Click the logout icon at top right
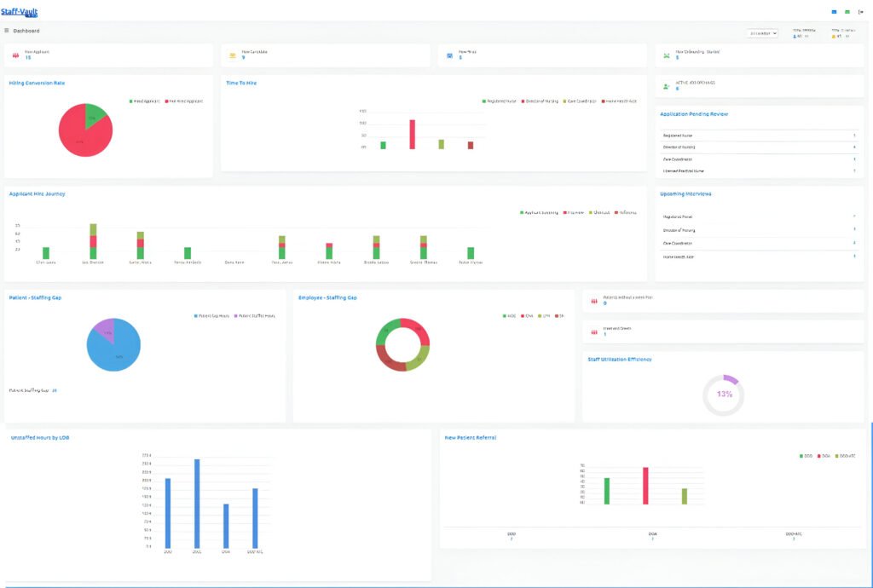873x588 pixels. tap(860, 12)
